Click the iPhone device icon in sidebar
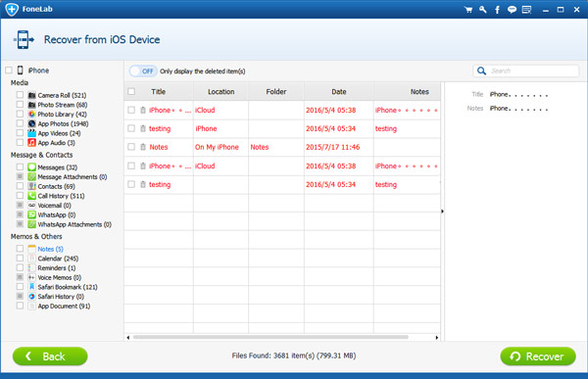 tap(21, 71)
